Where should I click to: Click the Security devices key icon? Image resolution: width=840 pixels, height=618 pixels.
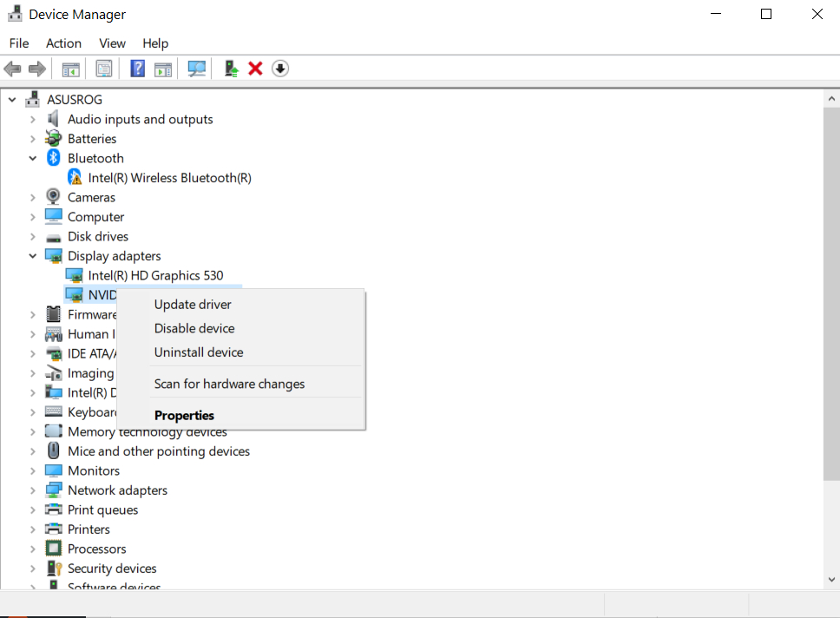(54, 568)
